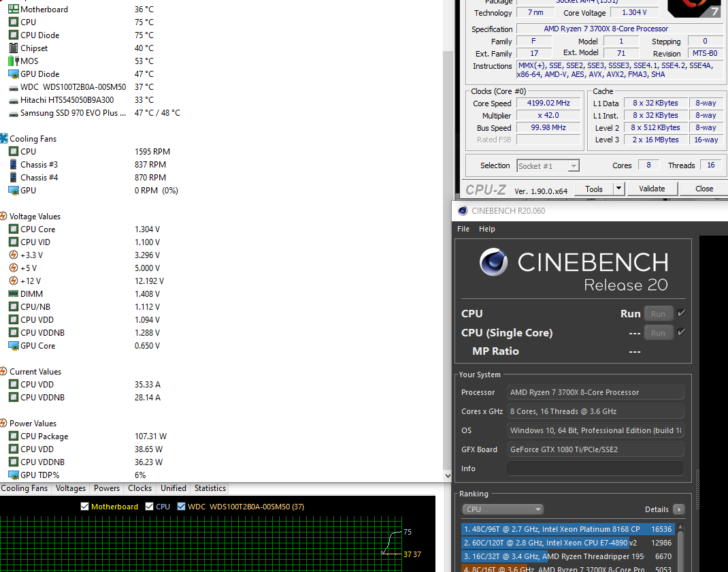Toggle the WDC drive graph checkbox
The height and width of the screenshot is (572, 728).
[x=182, y=507]
